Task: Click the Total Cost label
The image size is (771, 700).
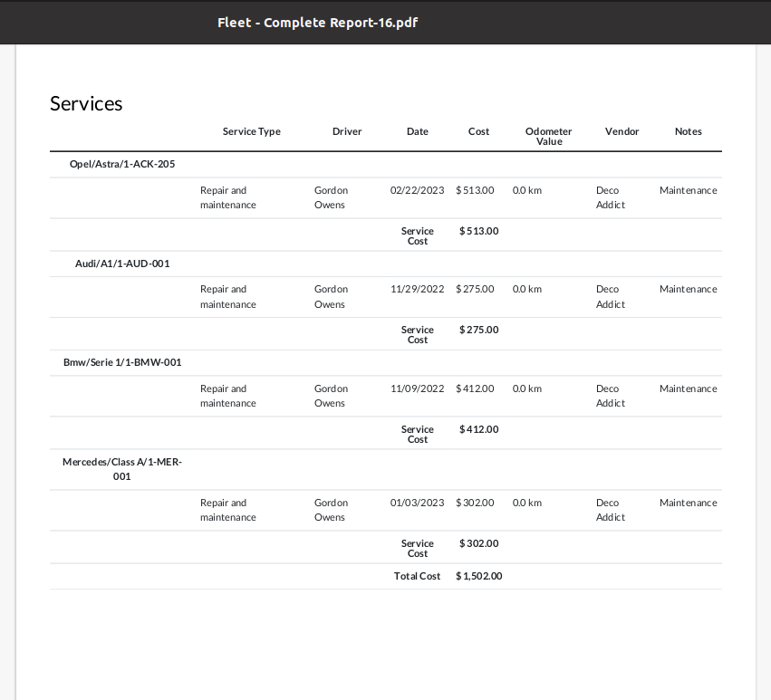Action: point(417,576)
